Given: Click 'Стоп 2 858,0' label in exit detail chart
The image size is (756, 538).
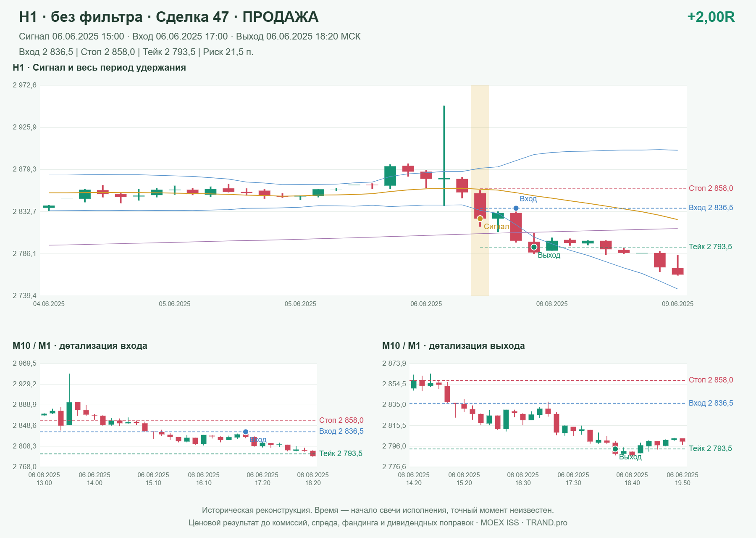Looking at the screenshot, I should pos(711,380).
